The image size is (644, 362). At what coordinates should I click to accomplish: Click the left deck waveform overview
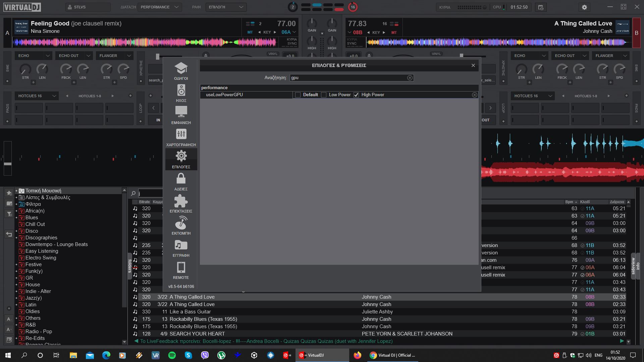(x=145, y=42)
